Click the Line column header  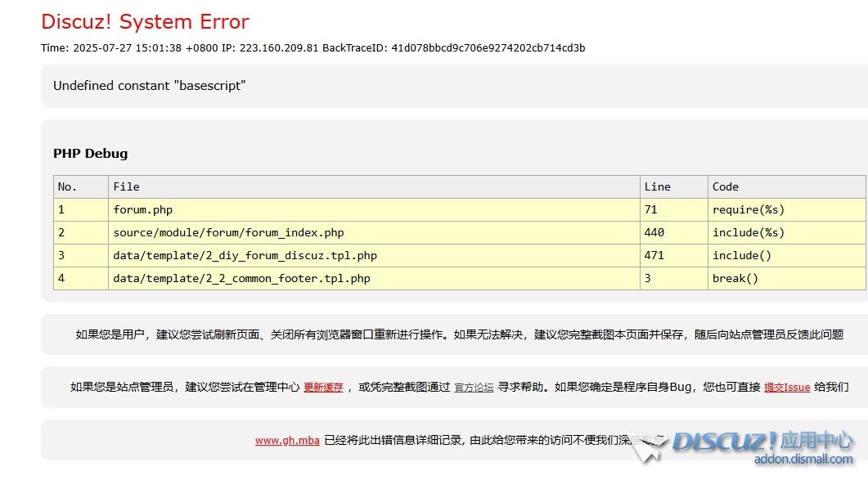(x=673, y=187)
